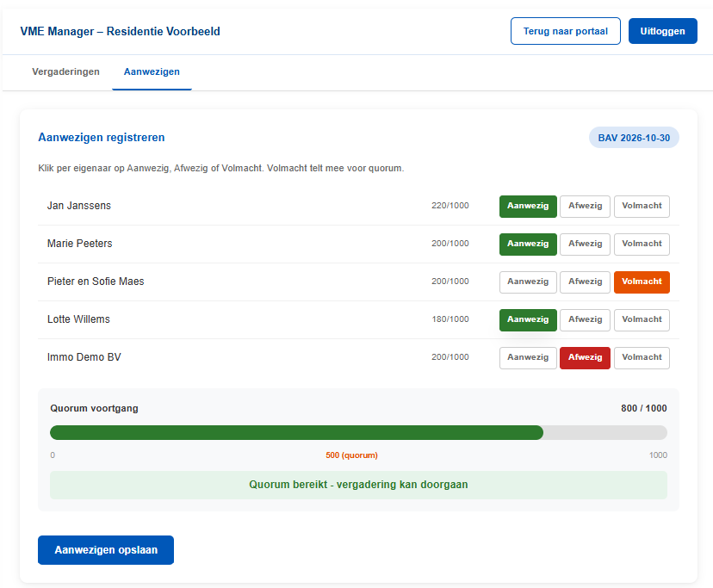Viewport: 713px width, 588px height.
Task: Set Marie Peeters to Afwezig
Action: (585, 244)
